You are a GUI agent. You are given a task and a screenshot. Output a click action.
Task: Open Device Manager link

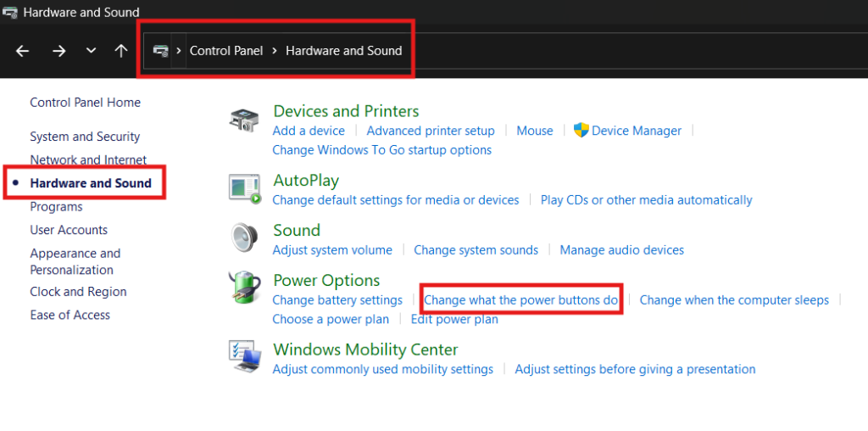[x=636, y=131]
